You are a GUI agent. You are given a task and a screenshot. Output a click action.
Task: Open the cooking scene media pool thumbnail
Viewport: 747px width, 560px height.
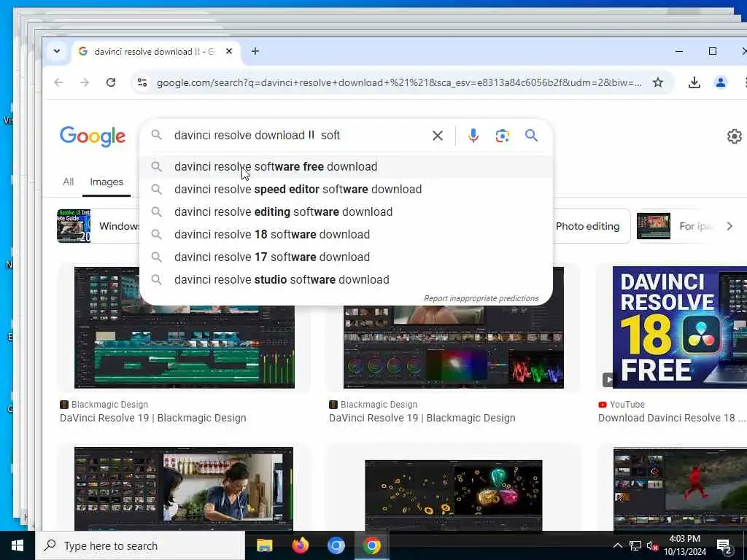pos(184,488)
